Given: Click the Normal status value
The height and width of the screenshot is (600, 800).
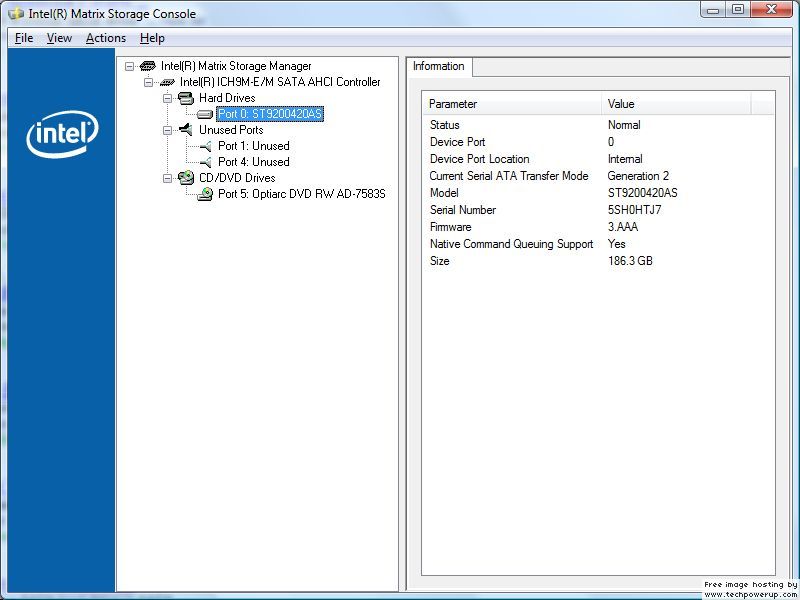Looking at the screenshot, I should click(x=624, y=125).
